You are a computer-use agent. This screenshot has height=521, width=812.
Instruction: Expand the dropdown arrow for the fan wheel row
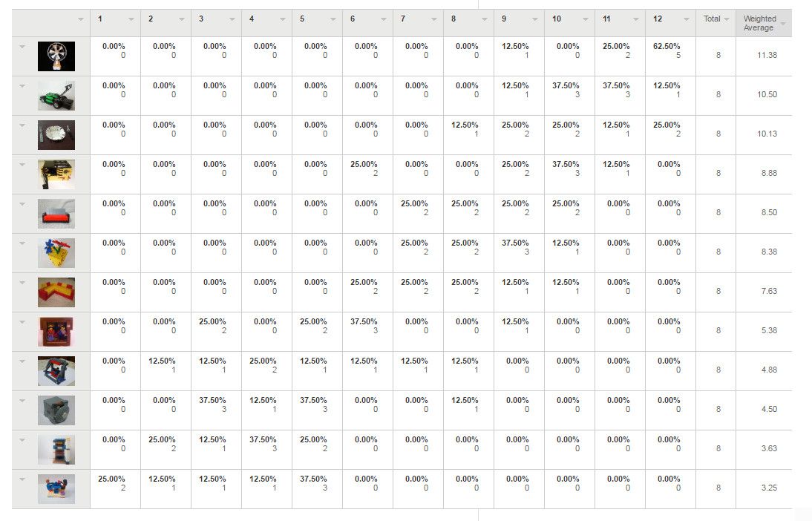[x=22, y=47]
